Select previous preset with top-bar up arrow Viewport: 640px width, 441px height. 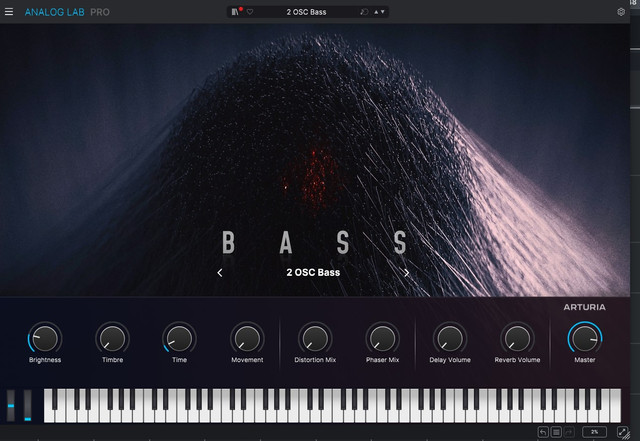376,12
